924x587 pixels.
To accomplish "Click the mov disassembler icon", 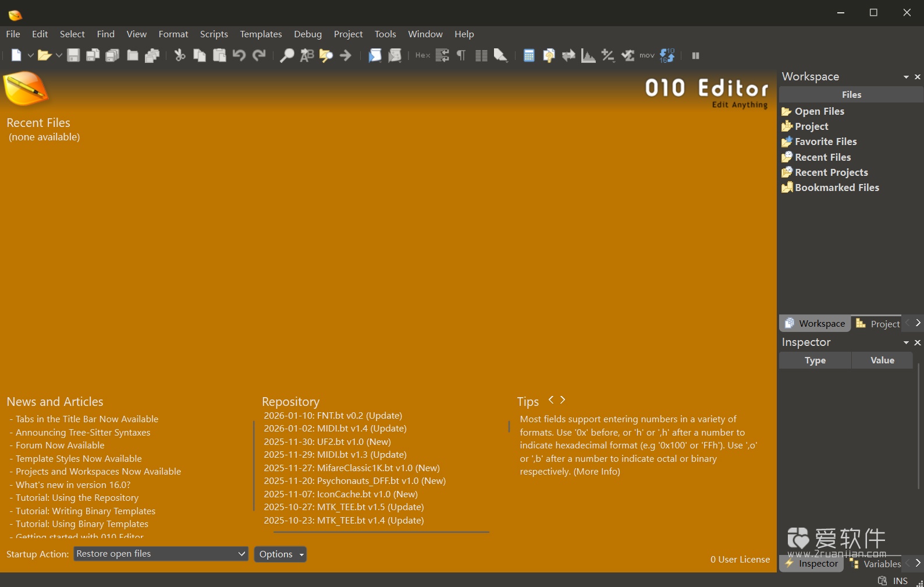I will pos(647,55).
